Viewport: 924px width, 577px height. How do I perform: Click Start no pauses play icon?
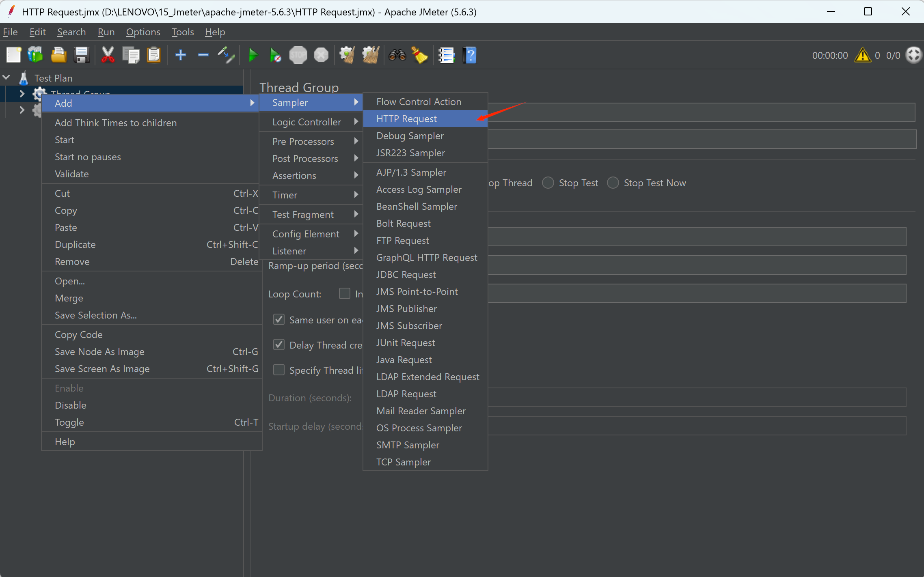pos(276,55)
